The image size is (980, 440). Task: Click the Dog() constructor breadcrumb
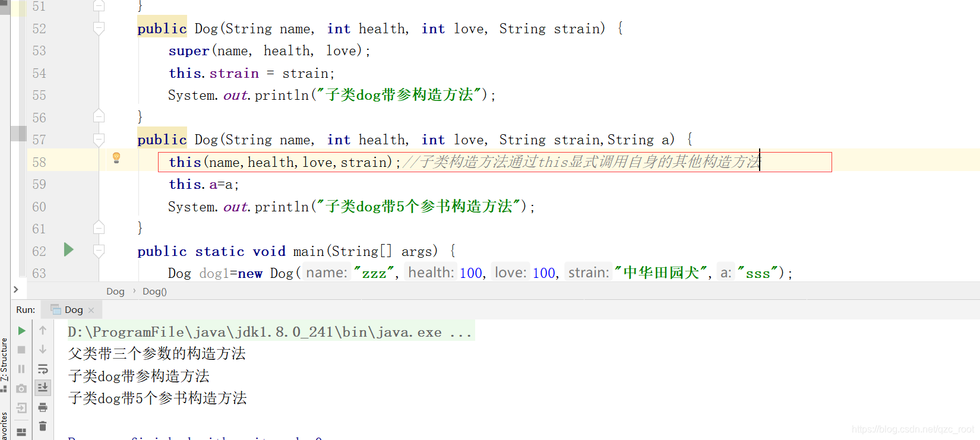pos(154,292)
